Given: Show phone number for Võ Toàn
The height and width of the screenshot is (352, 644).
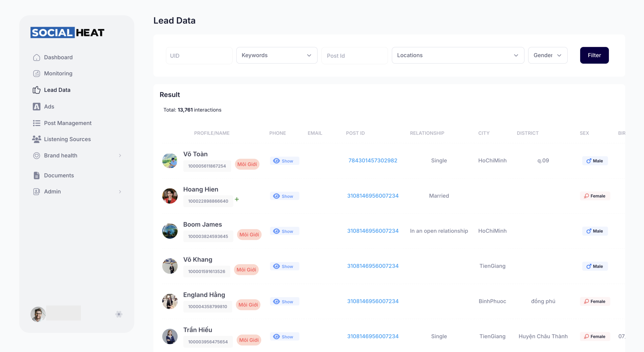Looking at the screenshot, I should (x=284, y=161).
